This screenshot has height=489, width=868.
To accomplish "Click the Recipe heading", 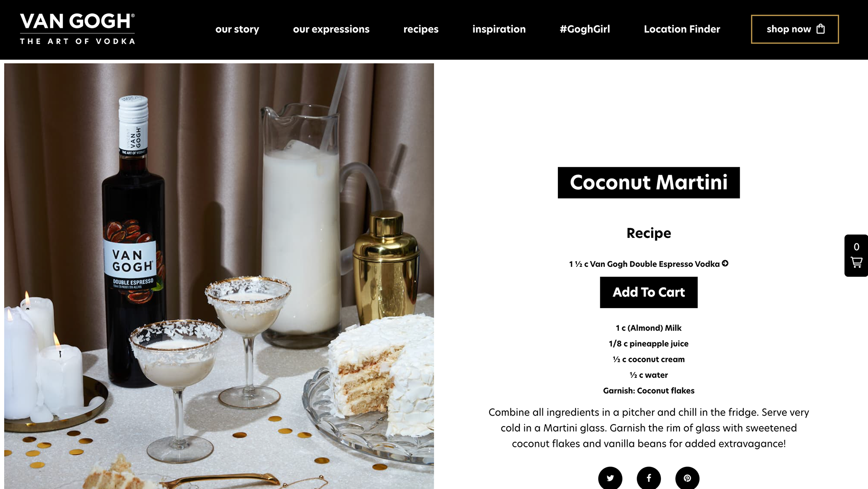I will (649, 233).
